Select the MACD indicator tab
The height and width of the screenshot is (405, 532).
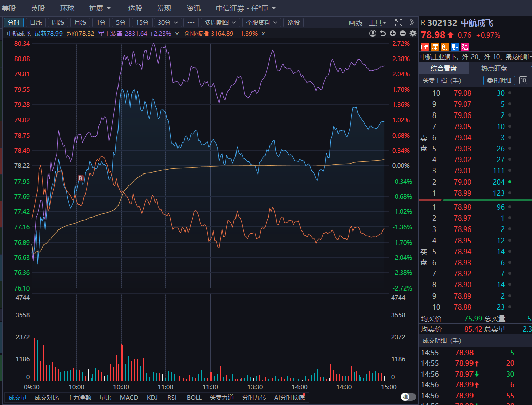[x=129, y=397]
